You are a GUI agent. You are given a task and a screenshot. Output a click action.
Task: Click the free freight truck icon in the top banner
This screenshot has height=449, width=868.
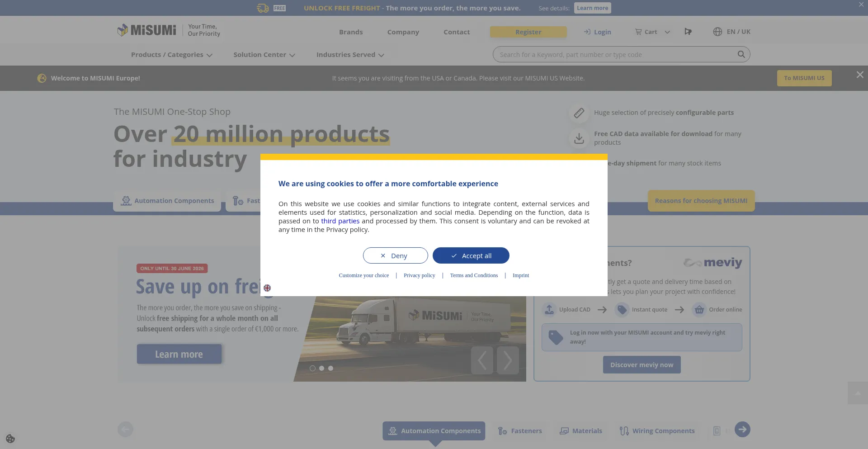point(263,8)
